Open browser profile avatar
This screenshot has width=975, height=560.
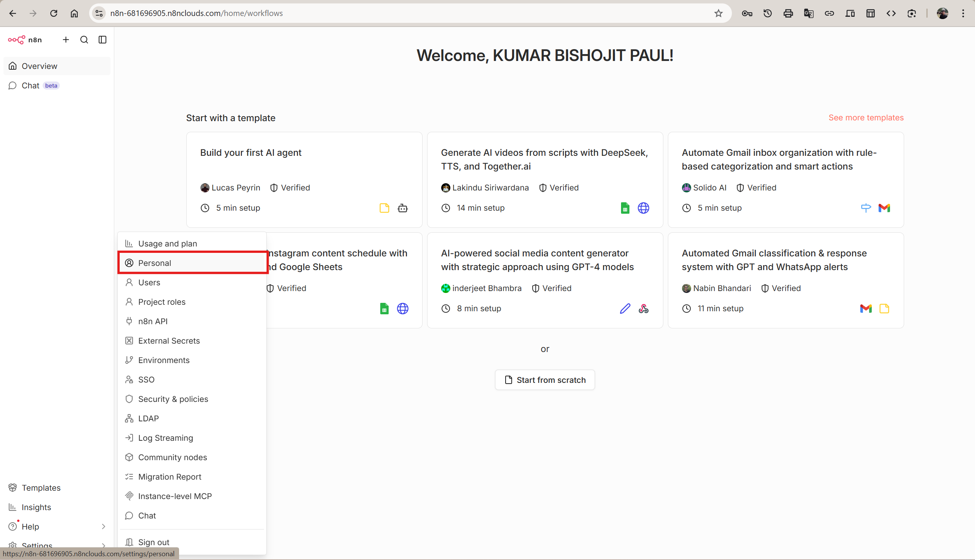tap(942, 13)
